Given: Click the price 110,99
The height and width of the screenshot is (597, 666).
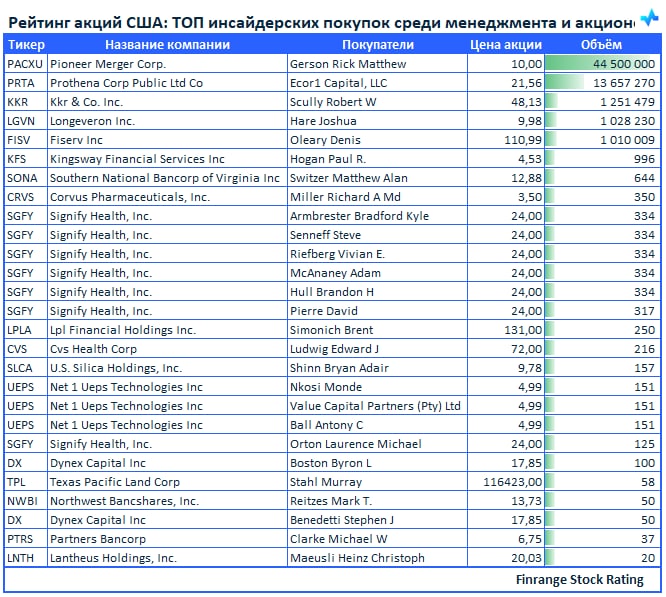Looking at the screenshot, I should point(523,140).
